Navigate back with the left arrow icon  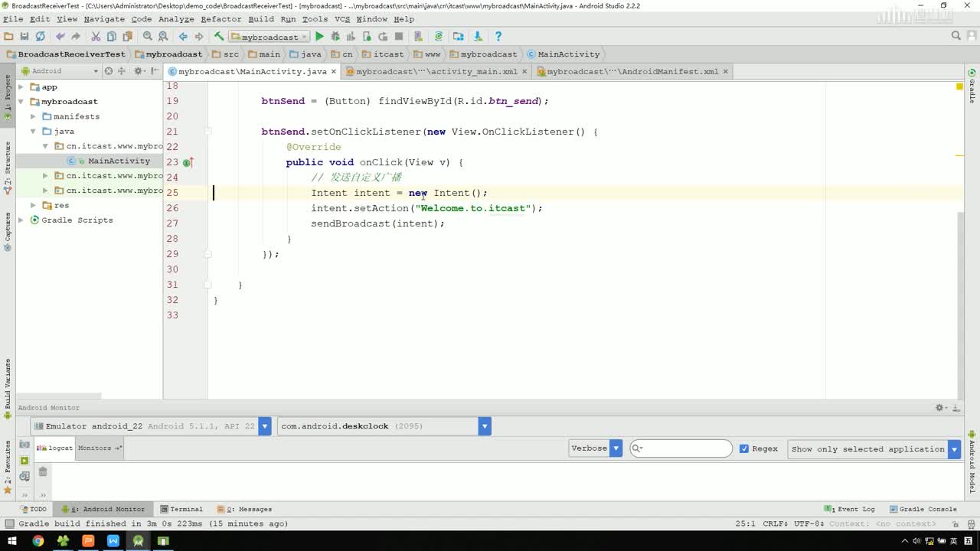click(183, 36)
